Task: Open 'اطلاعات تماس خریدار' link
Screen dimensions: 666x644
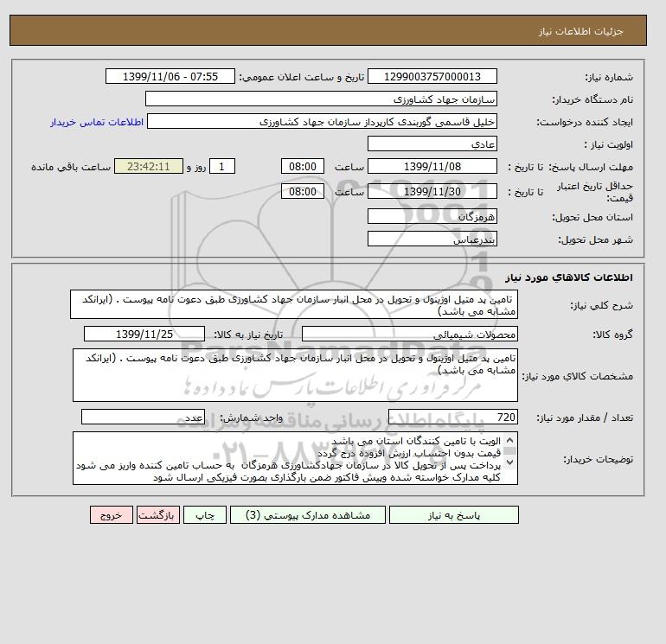Action: pos(97,122)
